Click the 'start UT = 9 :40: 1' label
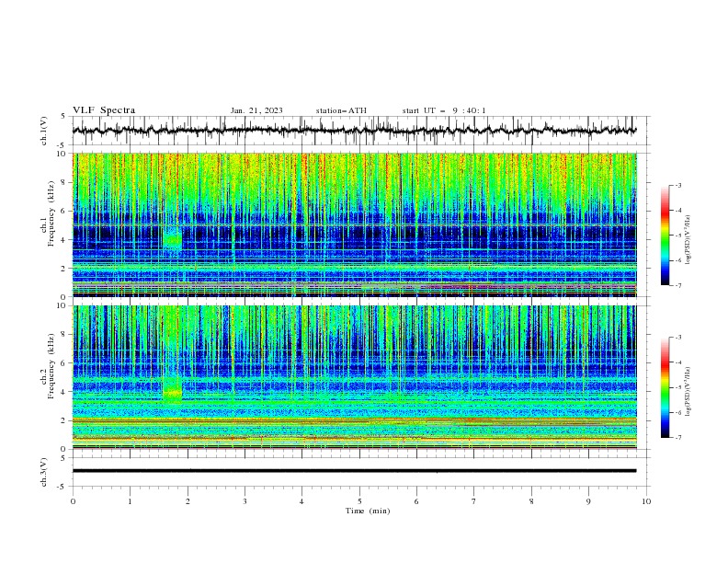The height and width of the screenshot is (563, 728). click(444, 110)
